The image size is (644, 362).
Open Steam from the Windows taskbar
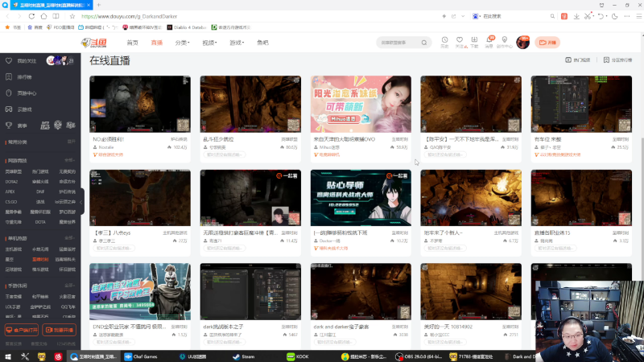pyautogui.click(x=244, y=356)
